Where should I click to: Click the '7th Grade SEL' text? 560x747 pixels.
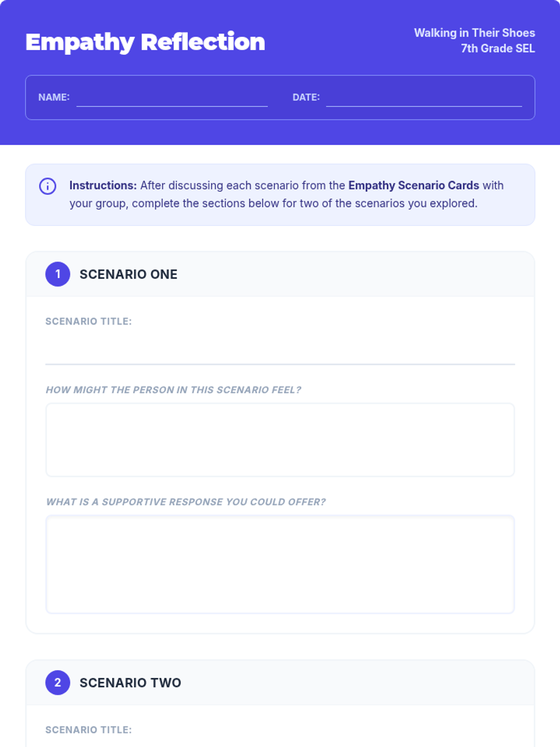point(497,49)
